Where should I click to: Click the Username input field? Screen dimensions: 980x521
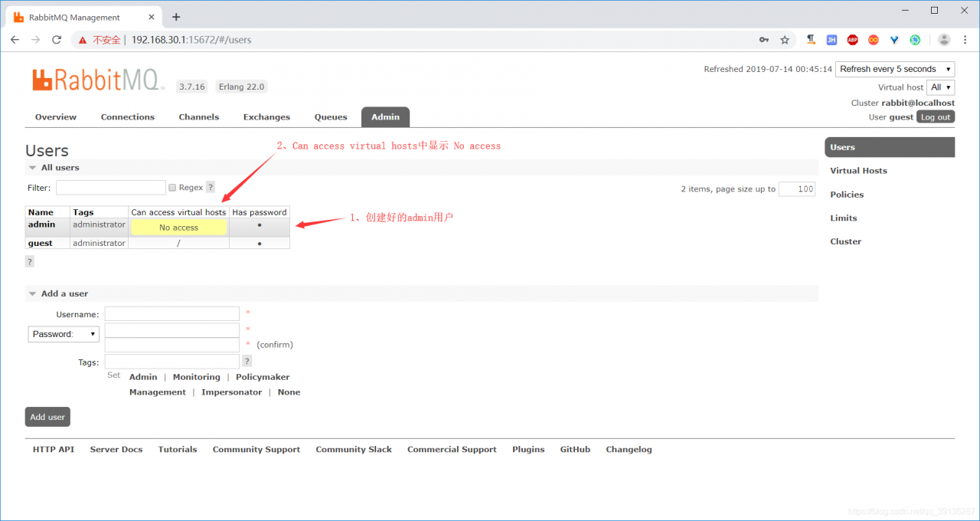172,314
